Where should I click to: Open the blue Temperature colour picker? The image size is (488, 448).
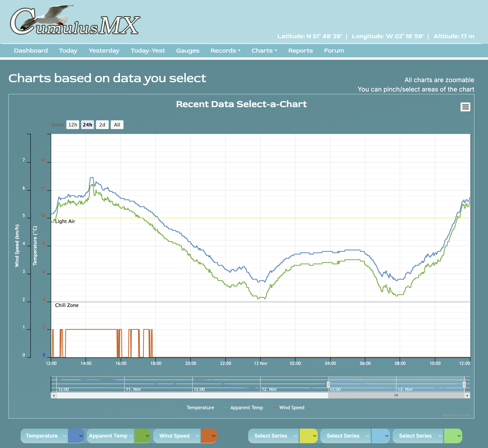[76, 436]
